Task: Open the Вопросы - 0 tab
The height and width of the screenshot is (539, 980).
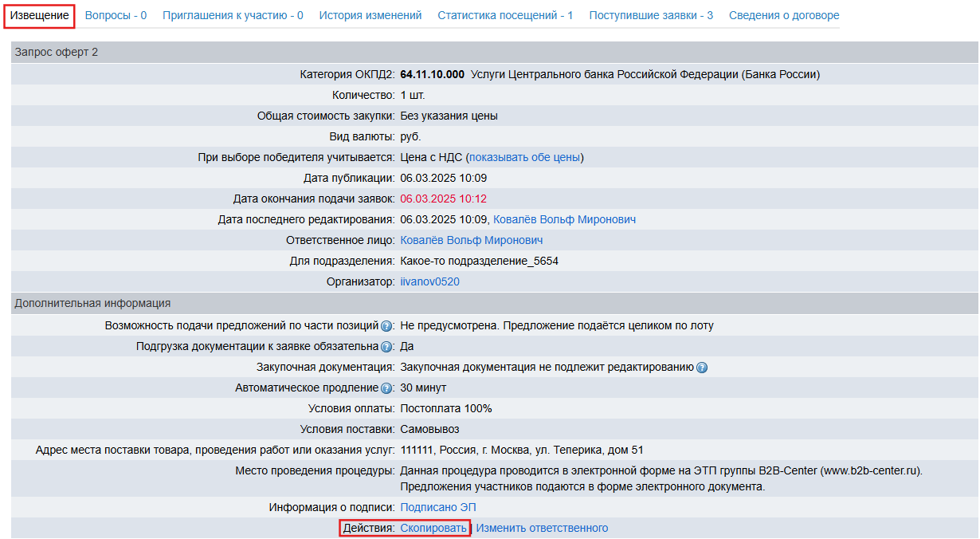Action: (116, 16)
